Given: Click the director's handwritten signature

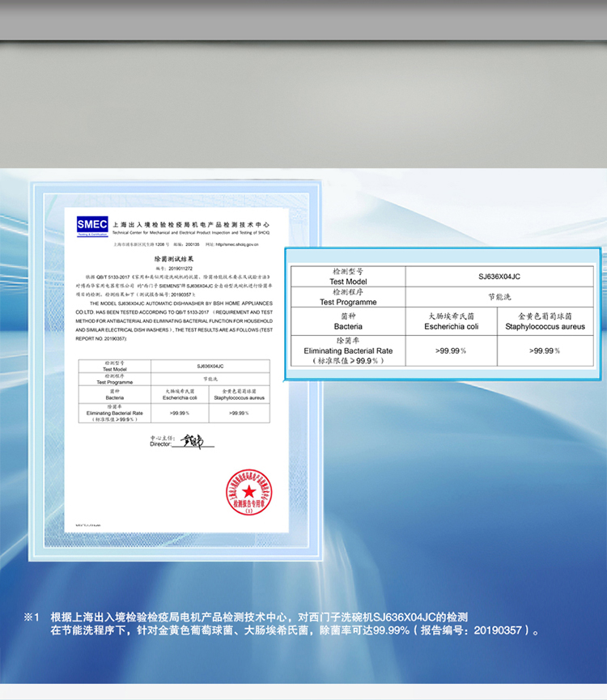Looking at the screenshot, I should [x=193, y=442].
